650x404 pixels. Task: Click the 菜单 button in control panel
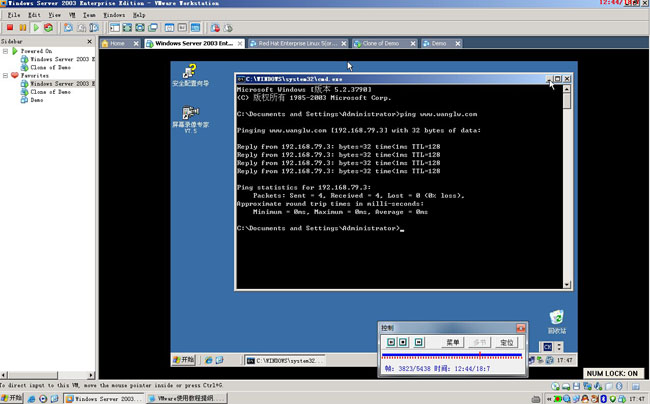tap(452, 342)
